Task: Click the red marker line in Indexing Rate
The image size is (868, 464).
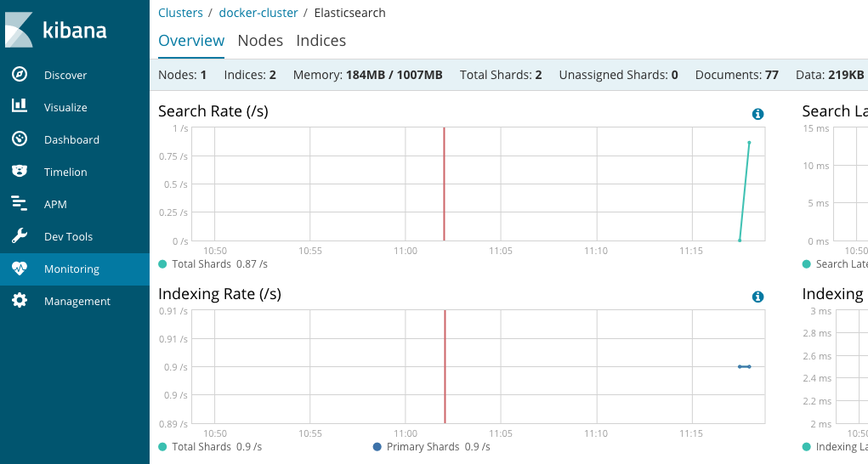Action: (445, 366)
